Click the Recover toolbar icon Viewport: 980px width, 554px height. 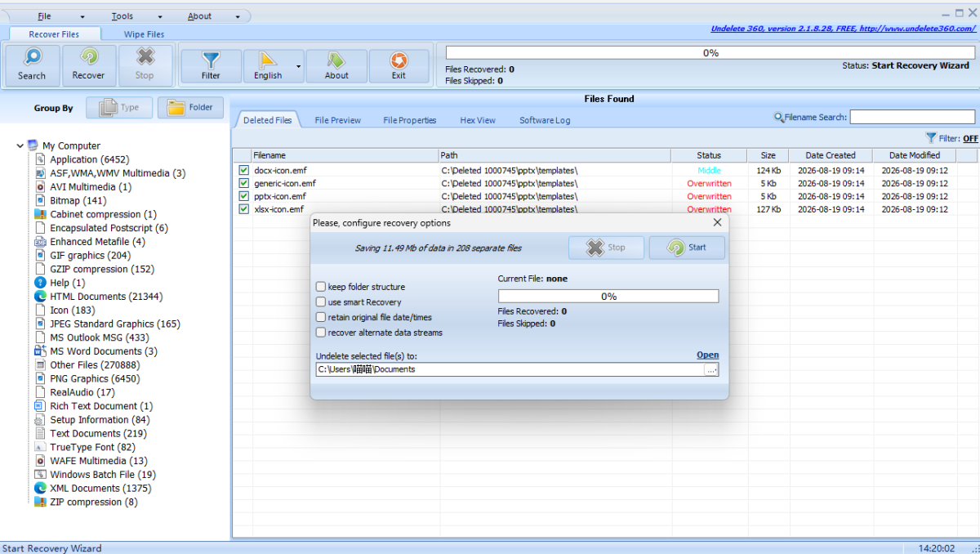click(x=88, y=58)
